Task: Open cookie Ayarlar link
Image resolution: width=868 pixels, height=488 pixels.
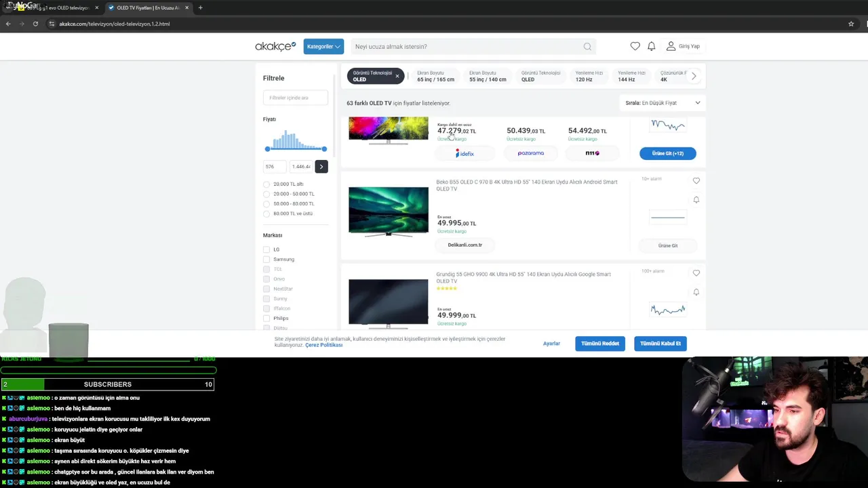Action: coord(551,344)
